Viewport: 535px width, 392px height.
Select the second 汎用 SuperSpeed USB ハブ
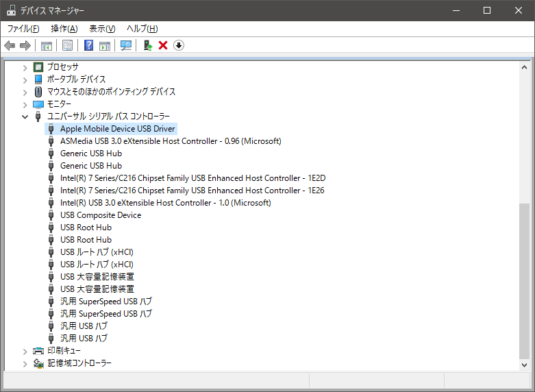[106, 313]
